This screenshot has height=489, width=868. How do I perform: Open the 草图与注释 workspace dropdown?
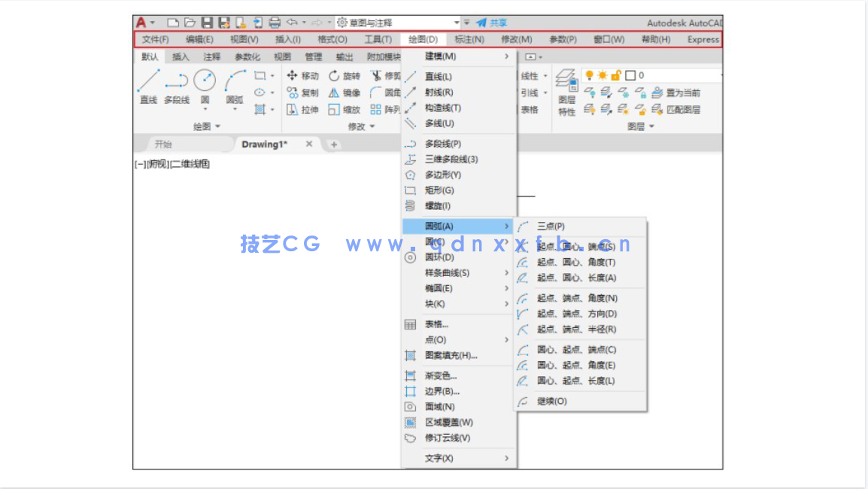[x=457, y=23]
